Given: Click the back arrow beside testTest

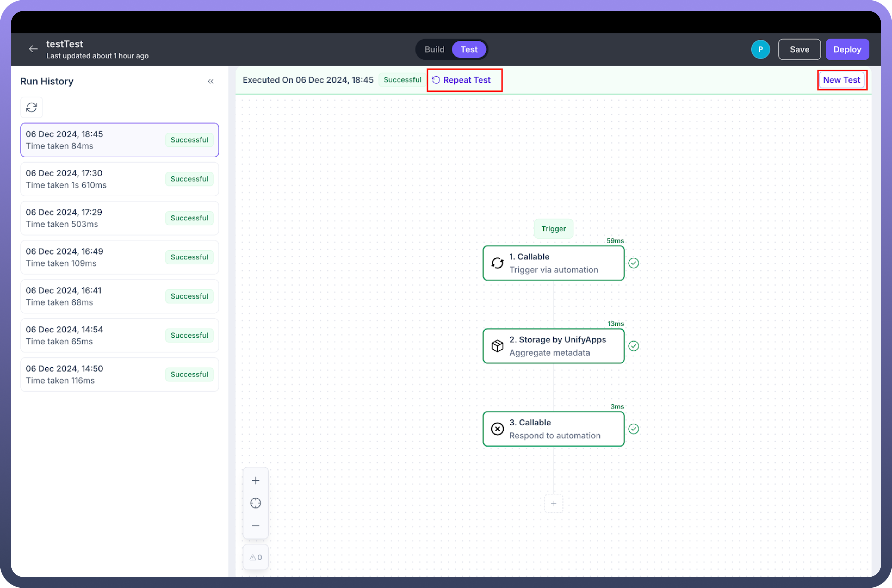Looking at the screenshot, I should coord(33,49).
